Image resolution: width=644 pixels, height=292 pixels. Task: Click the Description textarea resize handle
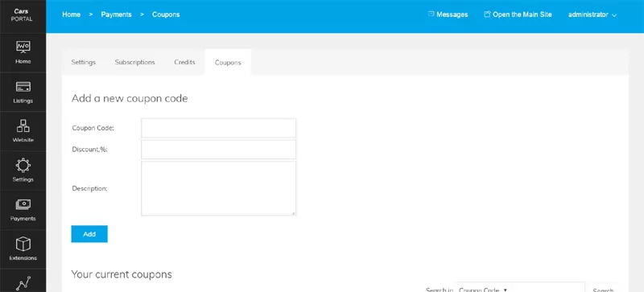click(293, 212)
